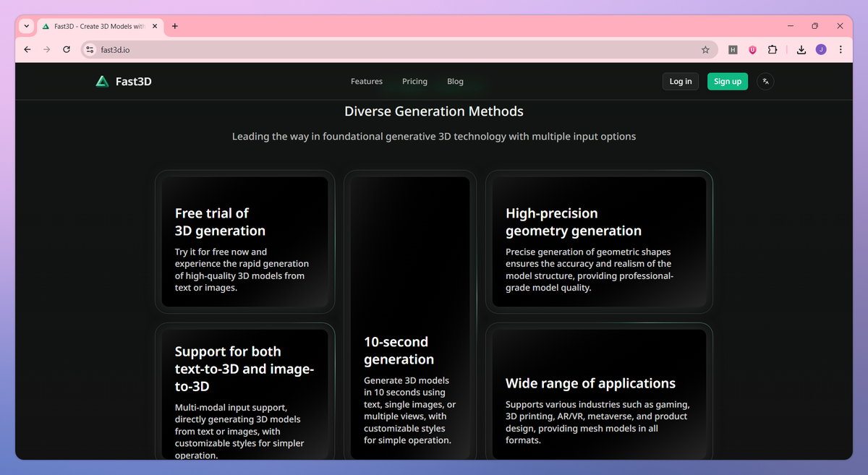
Task: Click the 'High-precision geometry generation' heading
Action: (x=574, y=222)
